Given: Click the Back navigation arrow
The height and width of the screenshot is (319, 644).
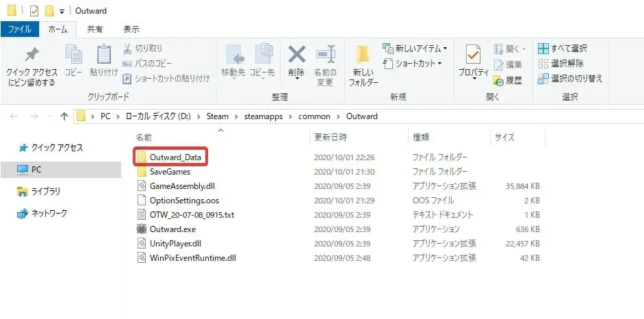Looking at the screenshot, I should (x=14, y=116).
